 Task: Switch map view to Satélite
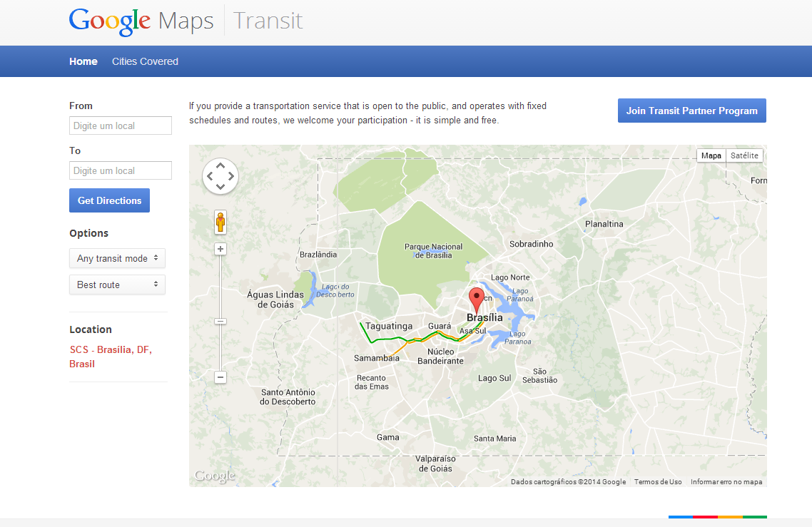(744, 155)
